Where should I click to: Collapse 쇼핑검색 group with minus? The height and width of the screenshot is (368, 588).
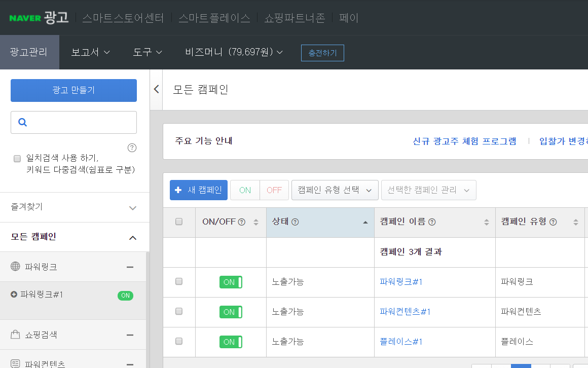tap(130, 335)
